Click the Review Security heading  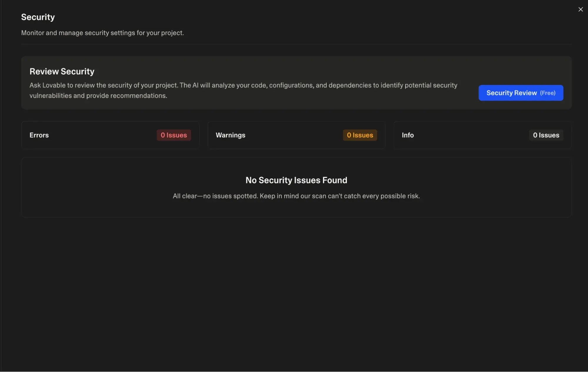click(62, 72)
